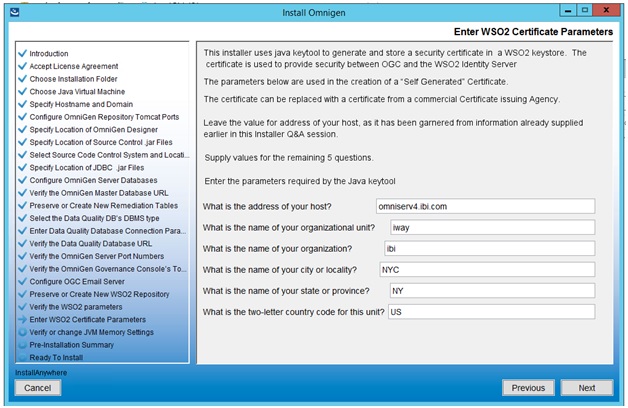
Task: Click the circle icon beside Ready To Install
Action: point(22,357)
